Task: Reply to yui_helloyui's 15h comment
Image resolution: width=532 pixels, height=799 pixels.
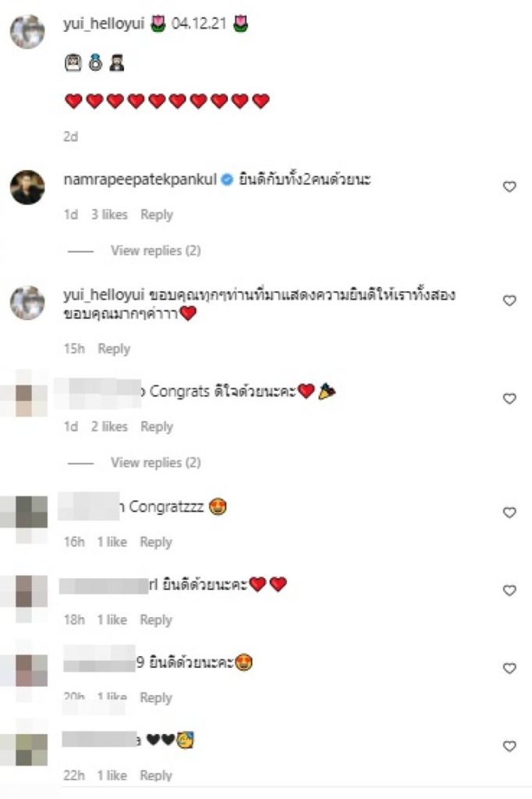Action: point(114,349)
